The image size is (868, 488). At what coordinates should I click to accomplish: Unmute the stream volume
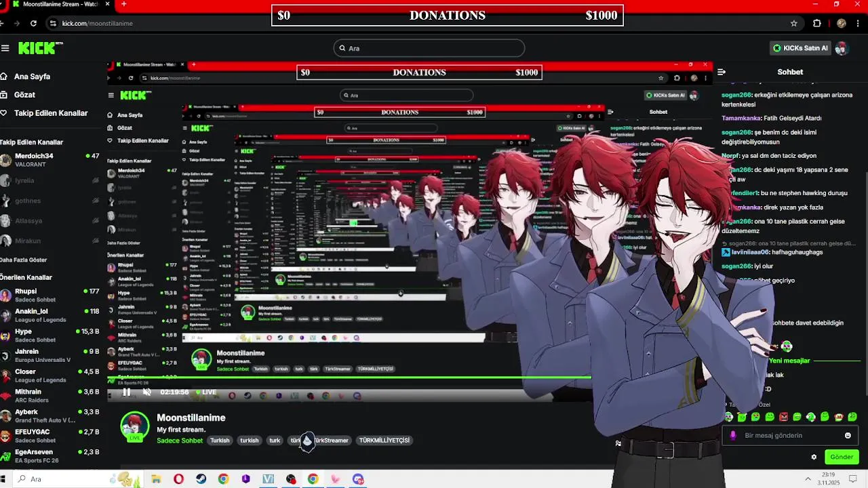146,392
